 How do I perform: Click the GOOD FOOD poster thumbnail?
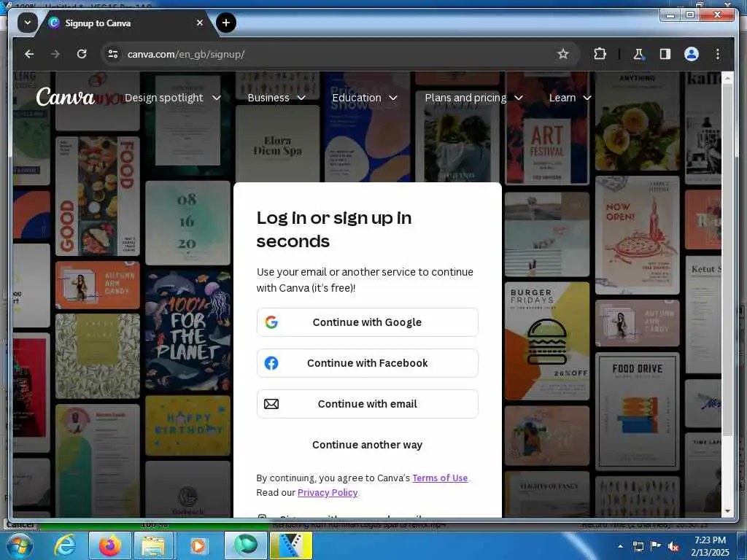point(98,196)
